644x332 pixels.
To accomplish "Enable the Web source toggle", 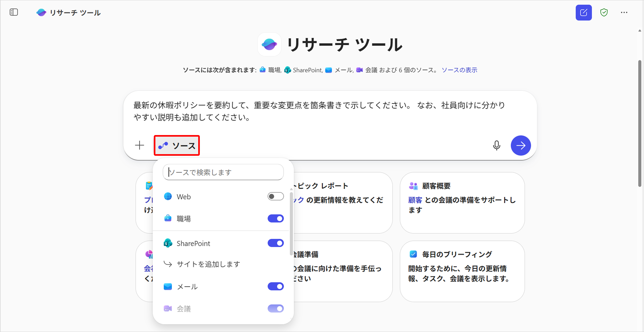I will pyautogui.click(x=275, y=197).
